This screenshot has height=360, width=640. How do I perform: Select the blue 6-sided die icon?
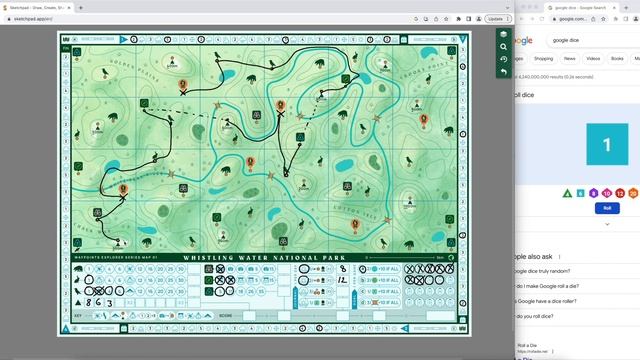[x=580, y=193]
